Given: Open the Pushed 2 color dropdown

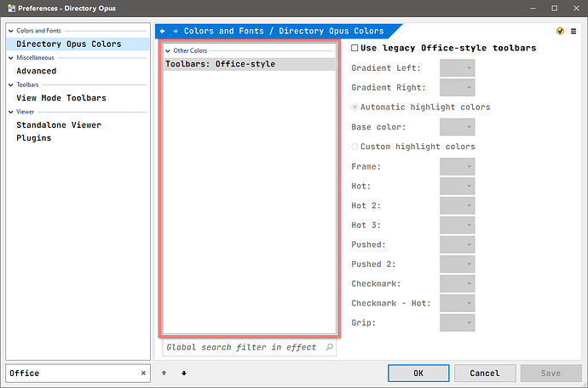Looking at the screenshot, I should click(x=457, y=264).
